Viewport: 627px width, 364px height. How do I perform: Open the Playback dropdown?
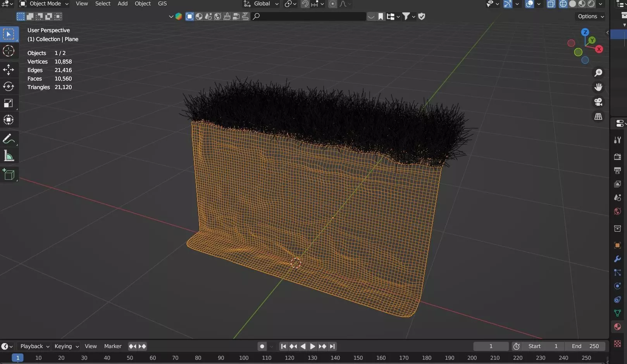[x=35, y=346]
